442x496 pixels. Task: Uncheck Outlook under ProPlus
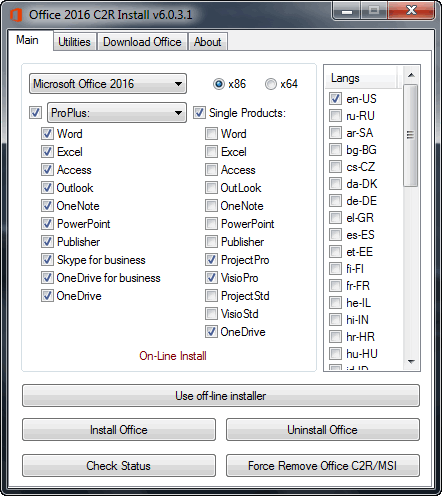(47, 188)
